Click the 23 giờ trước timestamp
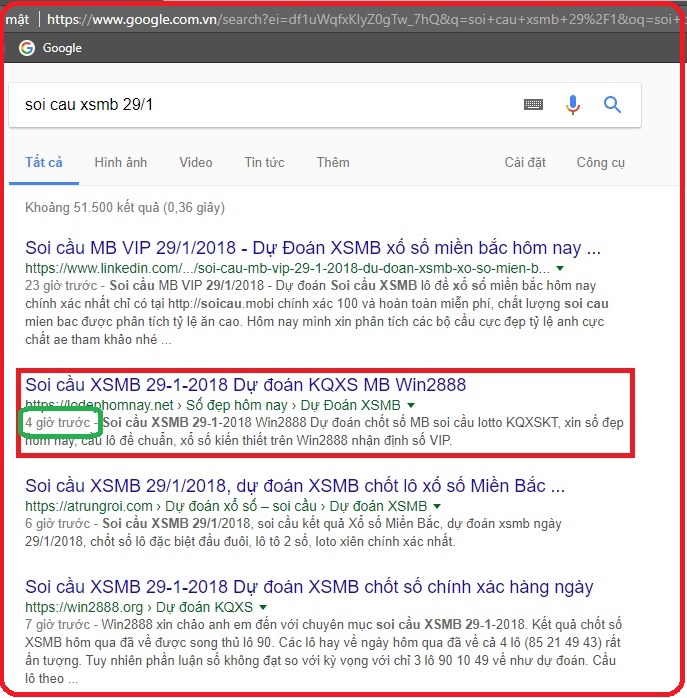 (61, 285)
